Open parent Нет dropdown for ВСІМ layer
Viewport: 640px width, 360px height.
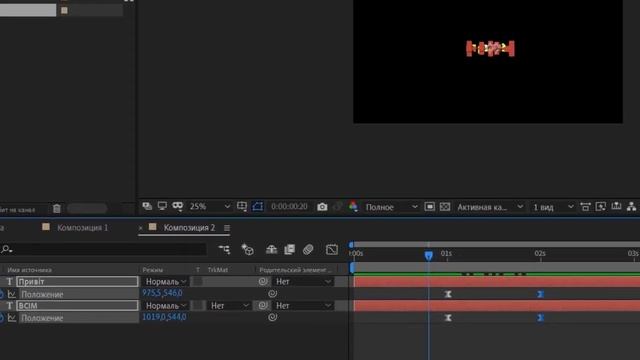click(303, 305)
